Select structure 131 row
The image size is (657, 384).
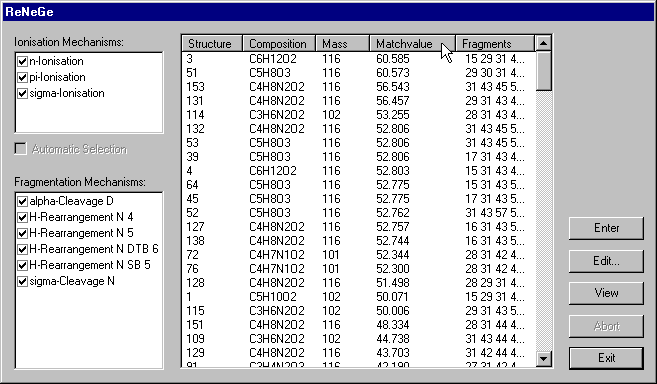[x=359, y=101]
